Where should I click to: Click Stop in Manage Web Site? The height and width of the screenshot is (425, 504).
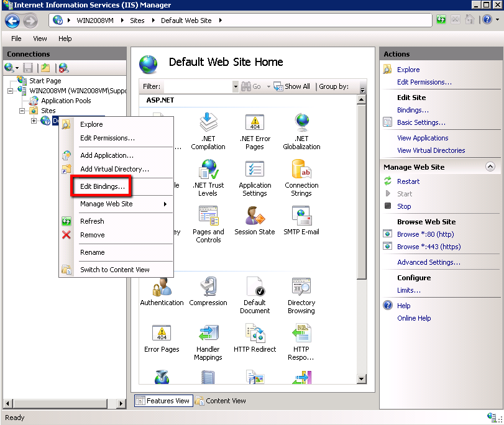pyautogui.click(x=404, y=206)
